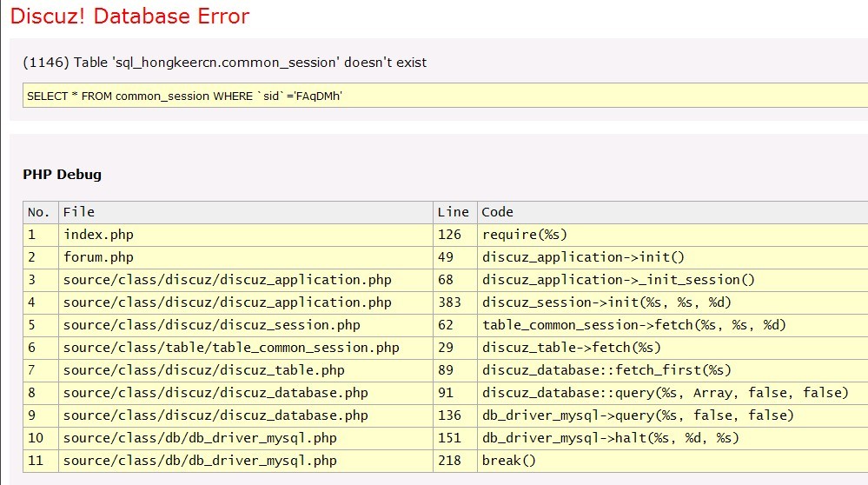Image resolution: width=868 pixels, height=485 pixels.
Task: Click line number 49
Action: [x=454, y=257]
